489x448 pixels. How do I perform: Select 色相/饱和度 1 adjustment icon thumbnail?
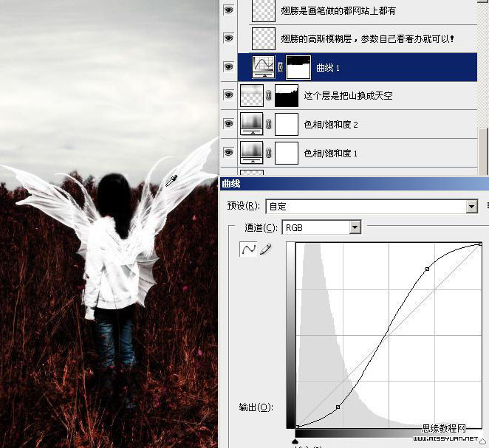point(252,152)
